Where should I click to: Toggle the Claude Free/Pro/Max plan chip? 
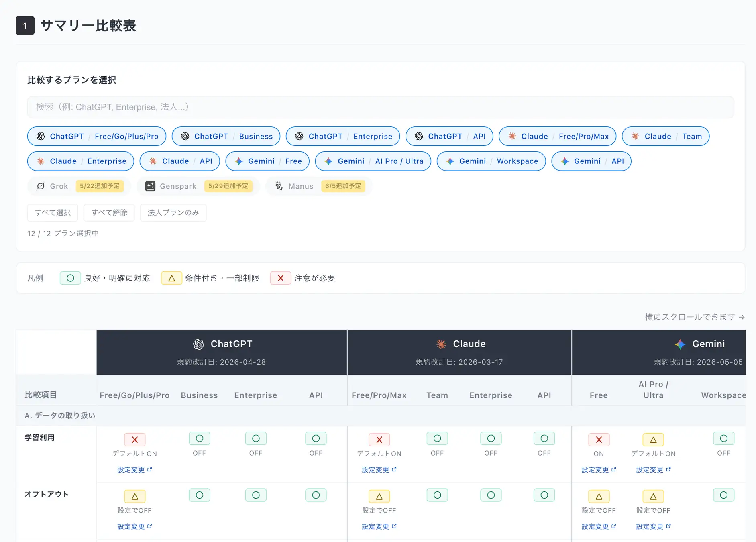tap(558, 136)
